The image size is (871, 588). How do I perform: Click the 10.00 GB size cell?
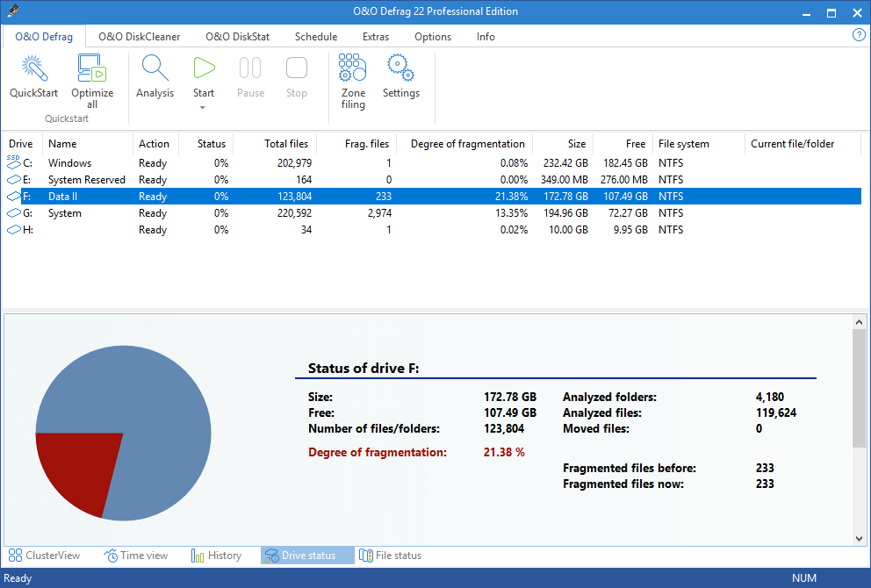[568, 230]
